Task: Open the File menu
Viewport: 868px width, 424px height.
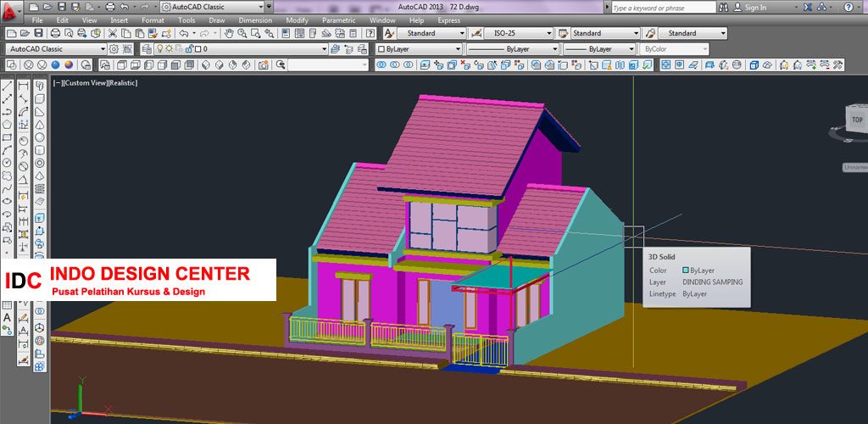Action: (37, 20)
